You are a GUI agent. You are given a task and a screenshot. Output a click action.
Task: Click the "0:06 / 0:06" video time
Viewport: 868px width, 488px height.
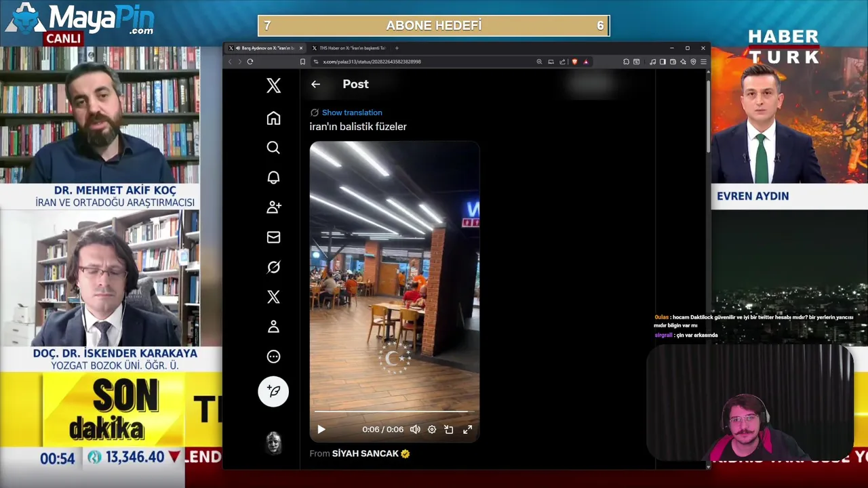point(382,429)
